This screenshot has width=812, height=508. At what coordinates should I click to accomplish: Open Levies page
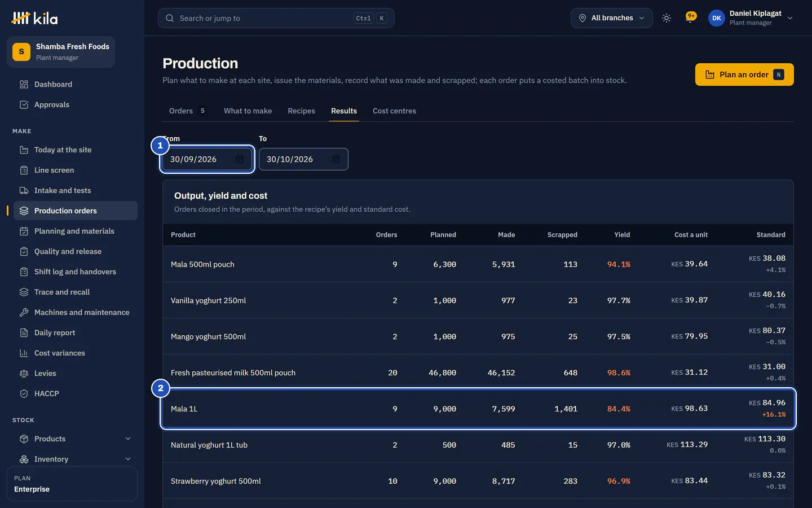click(x=76, y=373)
